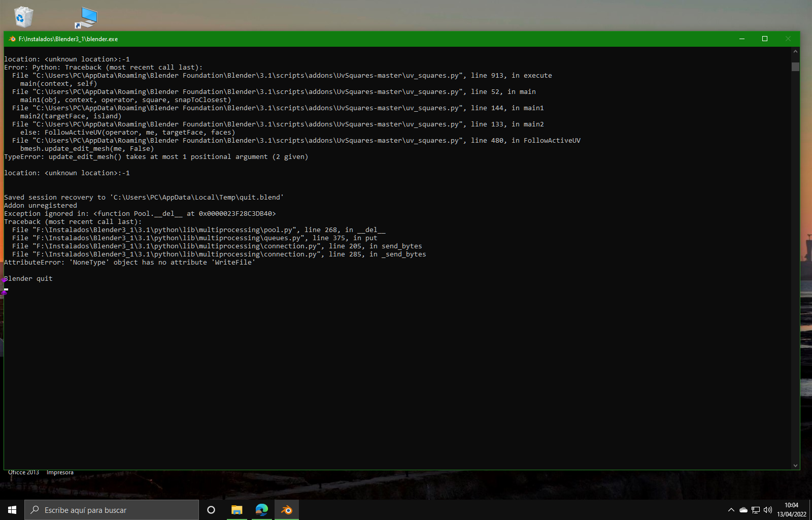This screenshot has height=520, width=812.
Task: Open the OneDrive cloud tray icon
Action: coord(743,510)
